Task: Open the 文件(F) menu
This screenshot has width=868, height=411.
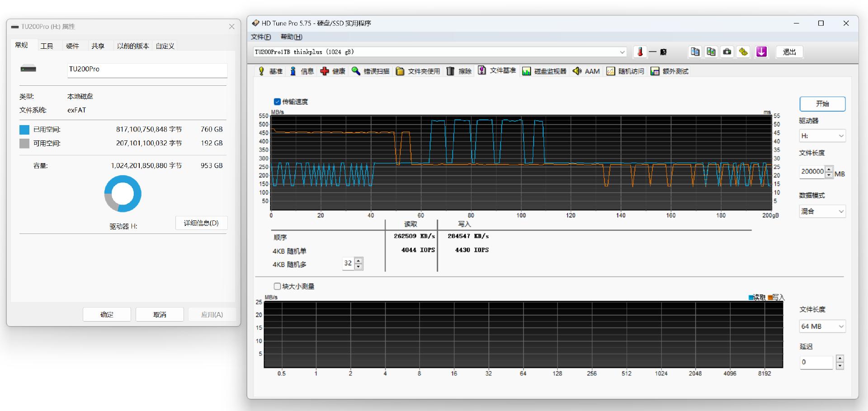Action: (261, 37)
